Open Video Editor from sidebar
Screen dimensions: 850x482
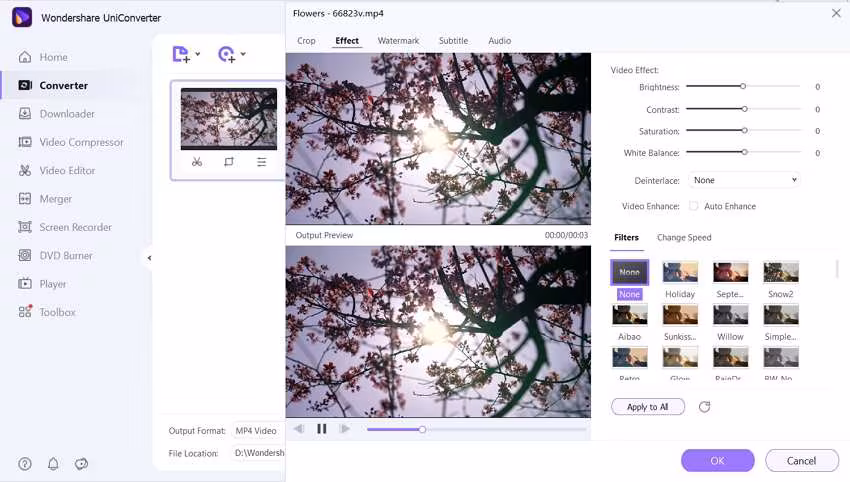pyautogui.click(x=56, y=170)
